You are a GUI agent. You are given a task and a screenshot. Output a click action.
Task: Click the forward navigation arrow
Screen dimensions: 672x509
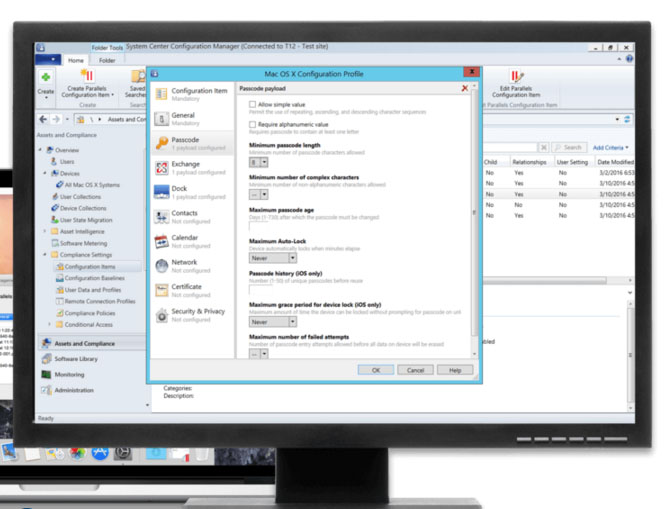pos(57,119)
